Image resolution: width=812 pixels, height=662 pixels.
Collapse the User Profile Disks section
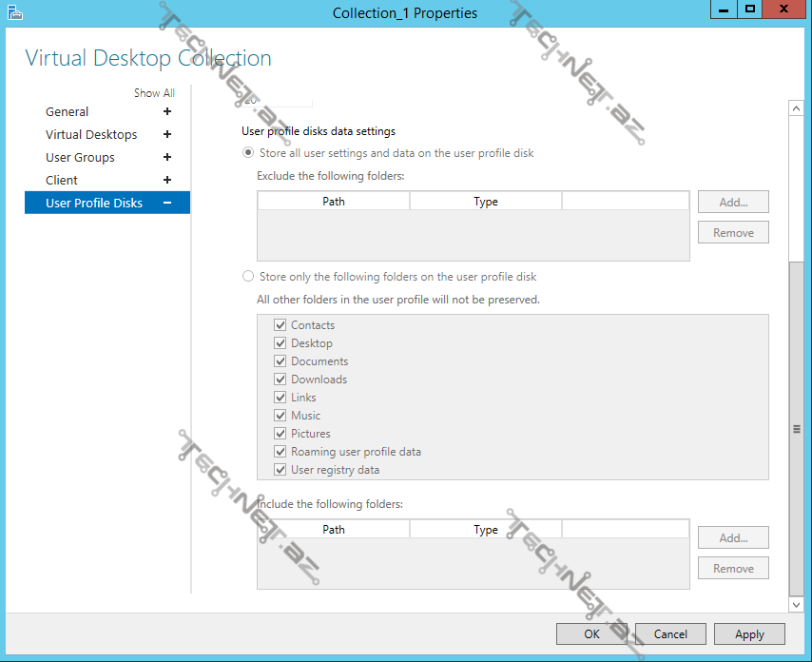click(x=167, y=203)
